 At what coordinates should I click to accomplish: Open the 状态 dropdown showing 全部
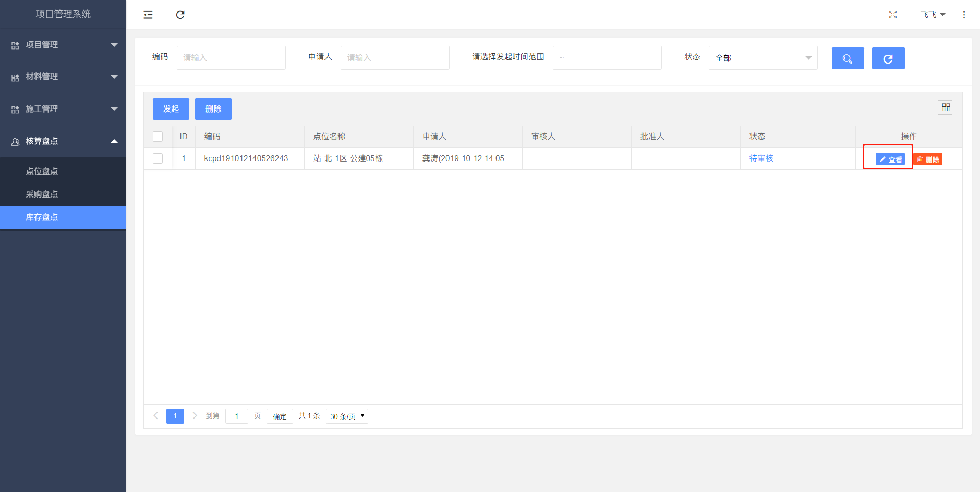click(x=763, y=58)
